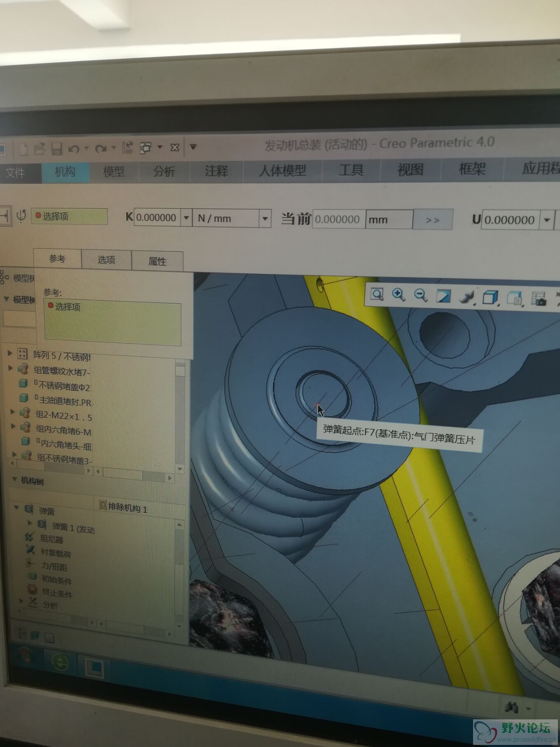The image size is (560, 747).
Task: Select the 初始条件 item
Action: click(56, 580)
